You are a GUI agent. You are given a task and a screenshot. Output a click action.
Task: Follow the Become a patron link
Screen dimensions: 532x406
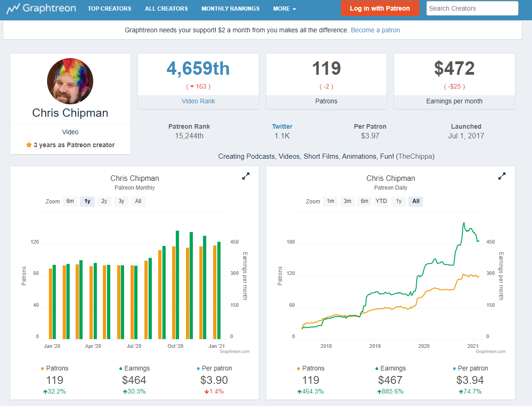[x=375, y=30]
